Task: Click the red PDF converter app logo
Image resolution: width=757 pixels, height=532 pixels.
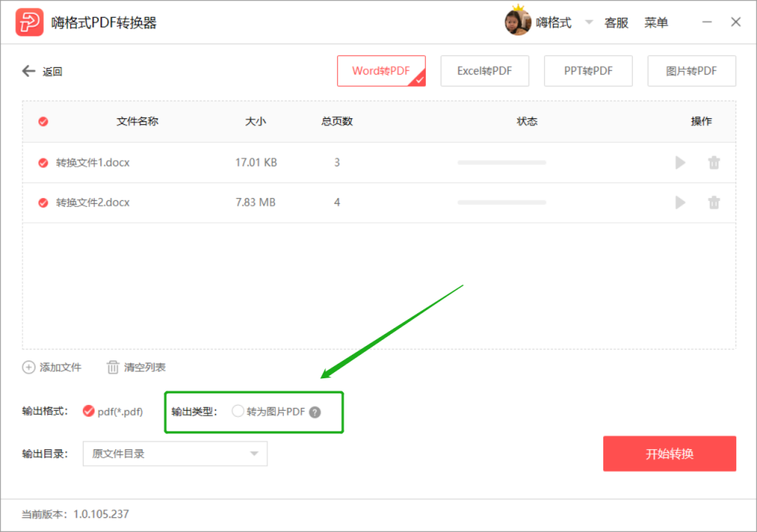Action: point(29,22)
